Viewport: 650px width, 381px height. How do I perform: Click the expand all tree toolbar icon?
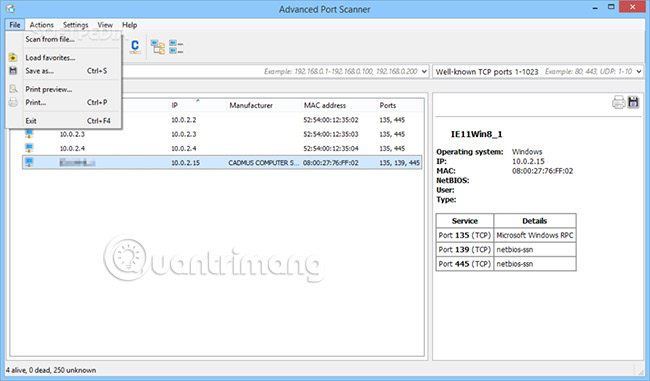pyautogui.click(x=158, y=47)
